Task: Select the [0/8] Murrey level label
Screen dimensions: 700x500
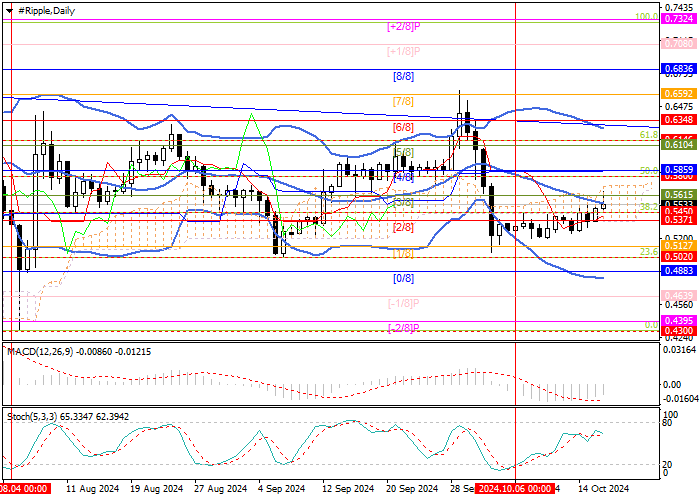Action: (404, 278)
